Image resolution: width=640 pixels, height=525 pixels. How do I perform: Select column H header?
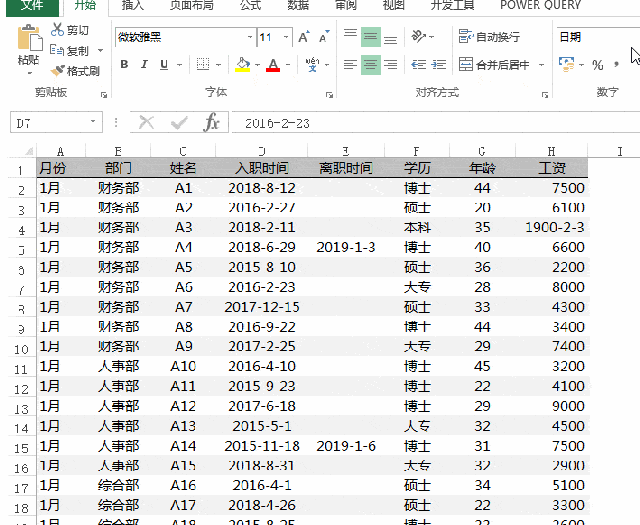coord(551,151)
